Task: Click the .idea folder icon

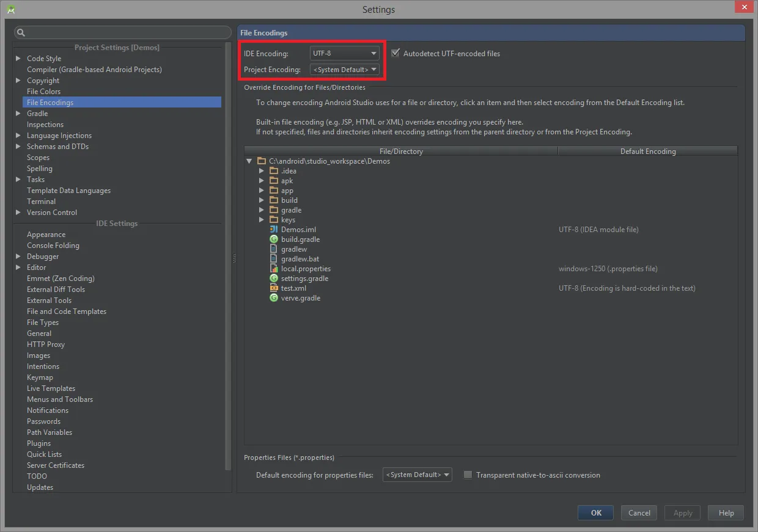Action: tap(274, 171)
